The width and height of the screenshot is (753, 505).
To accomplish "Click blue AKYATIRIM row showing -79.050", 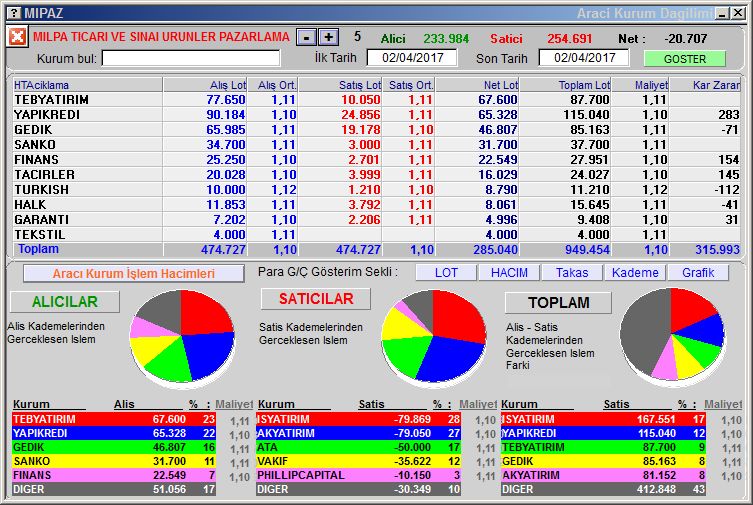I will pos(359,433).
